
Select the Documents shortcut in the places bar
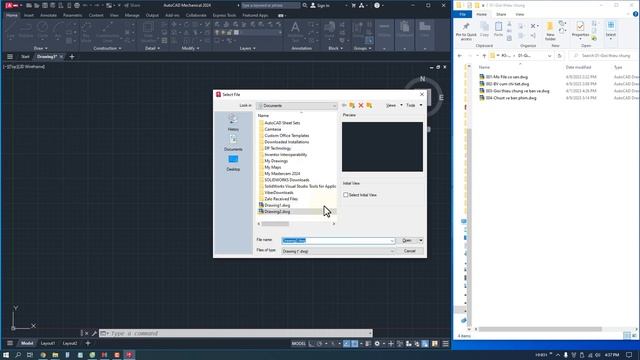pos(233,142)
